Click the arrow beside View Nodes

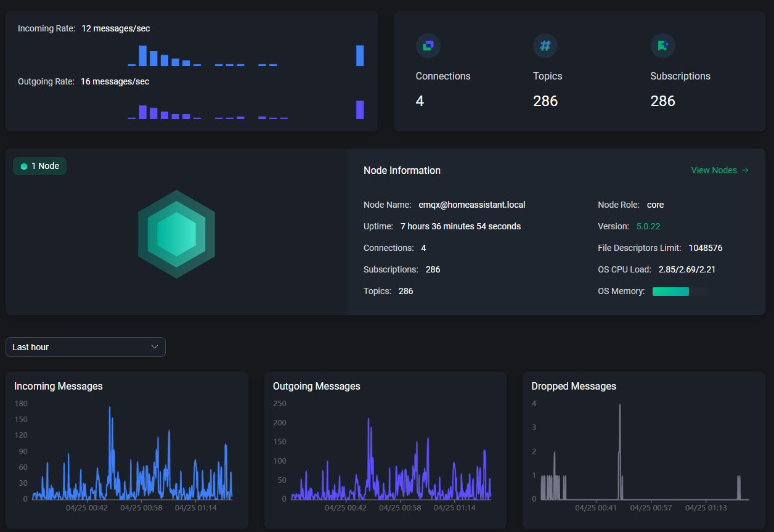coord(745,170)
